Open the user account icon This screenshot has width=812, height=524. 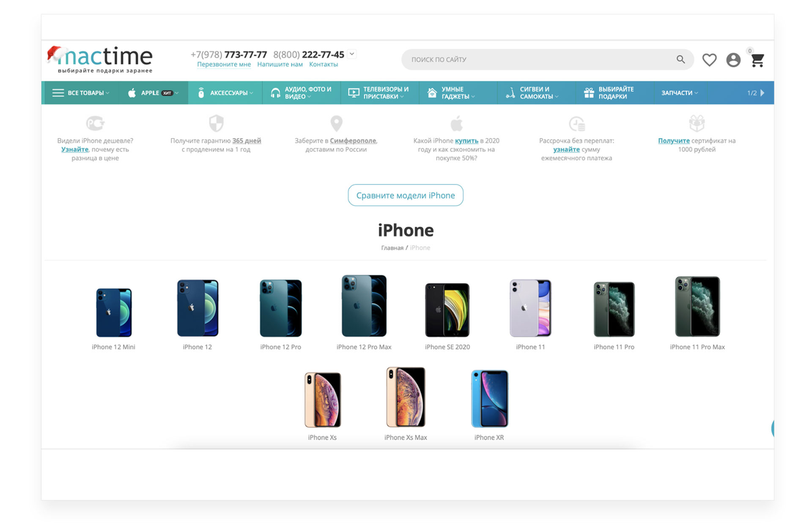tap(734, 60)
